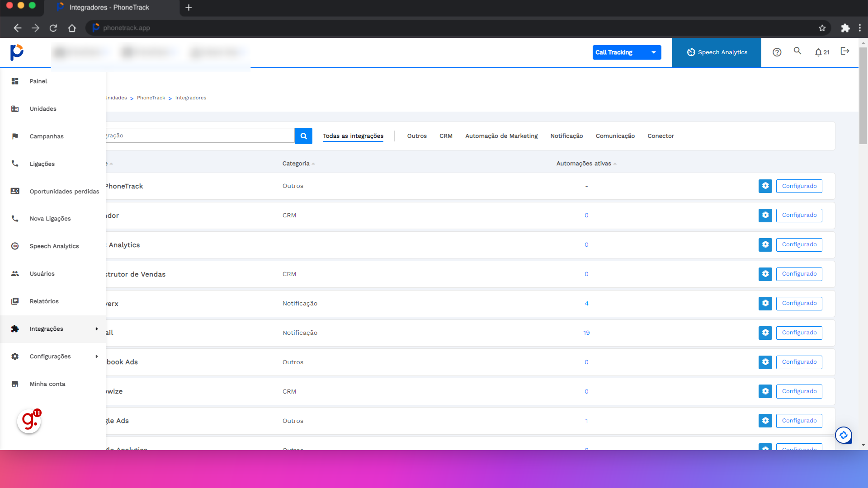Open notifications bell showing 21
This screenshot has width=868, height=488.
point(822,52)
